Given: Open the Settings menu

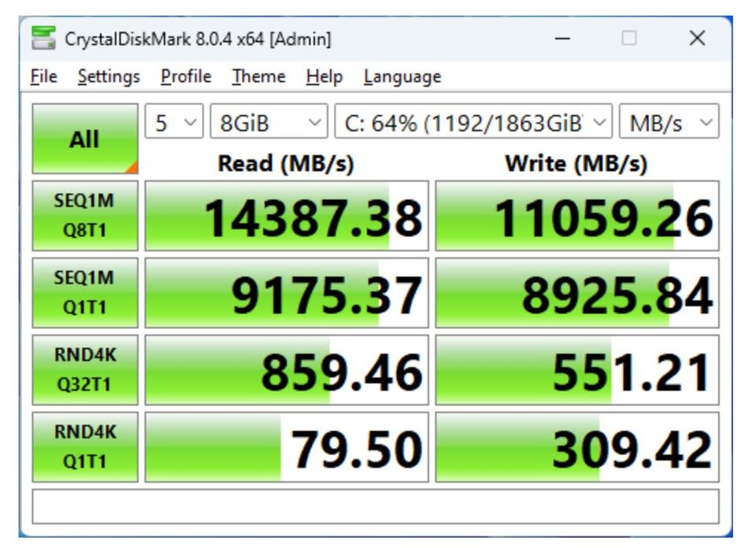Looking at the screenshot, I should point(109,76).
